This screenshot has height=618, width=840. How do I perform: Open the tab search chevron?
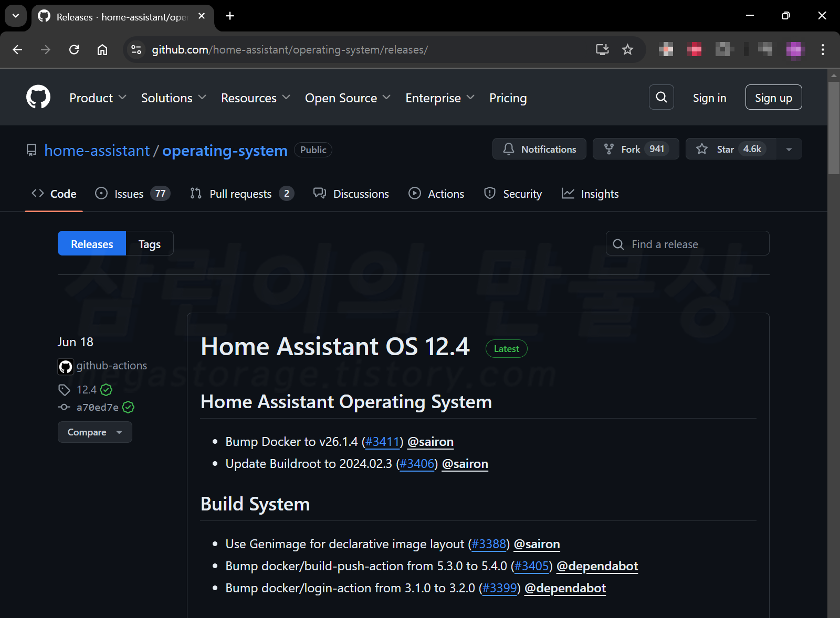pyautogui.click(x=16, y=16)
